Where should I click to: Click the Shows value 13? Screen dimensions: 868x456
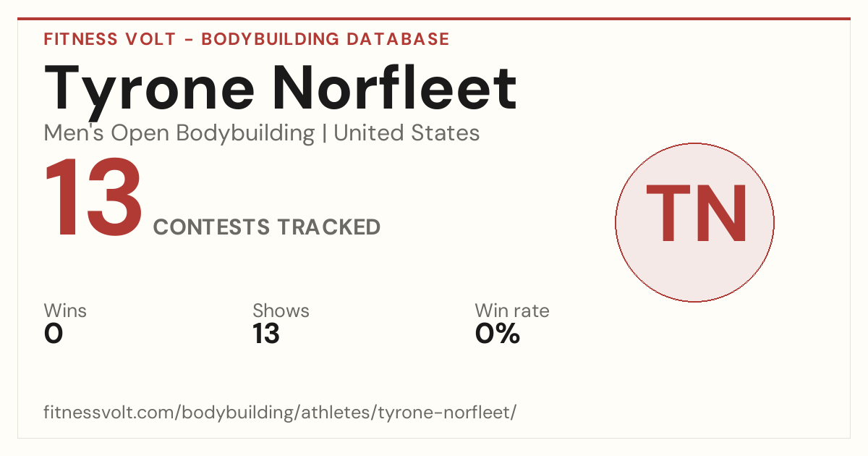point(266,334)
